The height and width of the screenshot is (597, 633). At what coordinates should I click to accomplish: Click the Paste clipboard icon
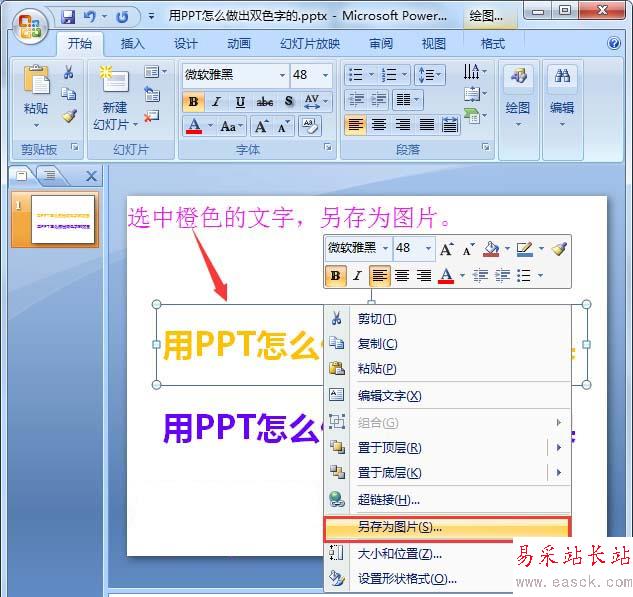pyautogui.click(x=36, y=80)
